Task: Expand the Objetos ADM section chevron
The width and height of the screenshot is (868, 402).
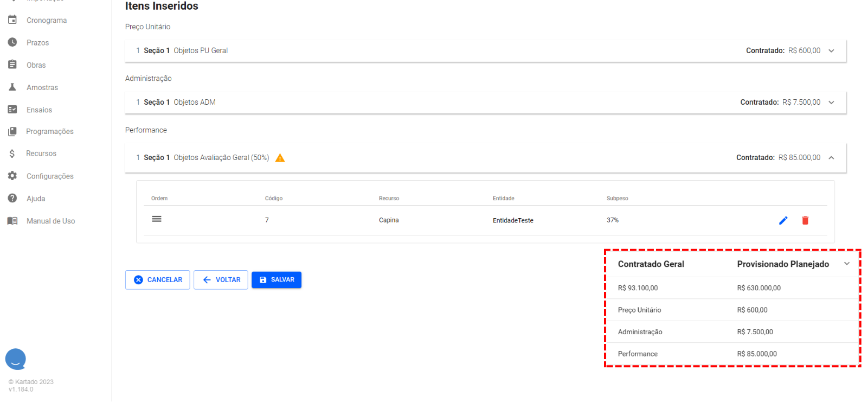Action: [x=831, y=103]
